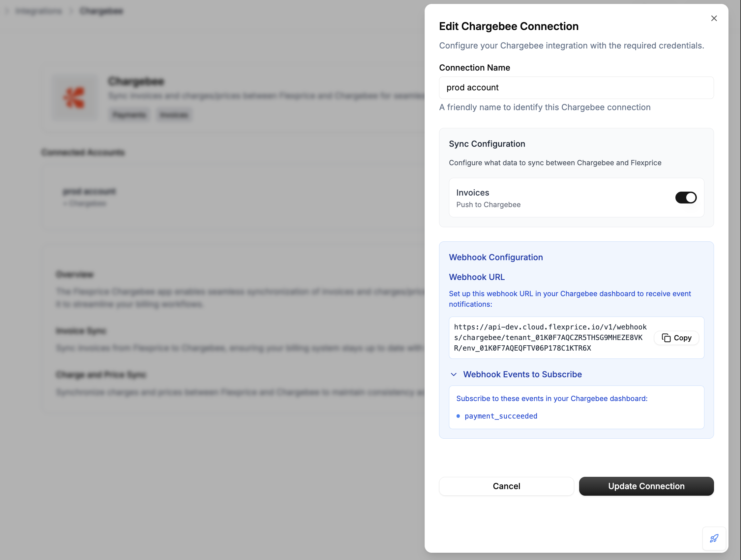
Task: Click the rocket launch icon at bottom right
Action: (x=714, y=539)
